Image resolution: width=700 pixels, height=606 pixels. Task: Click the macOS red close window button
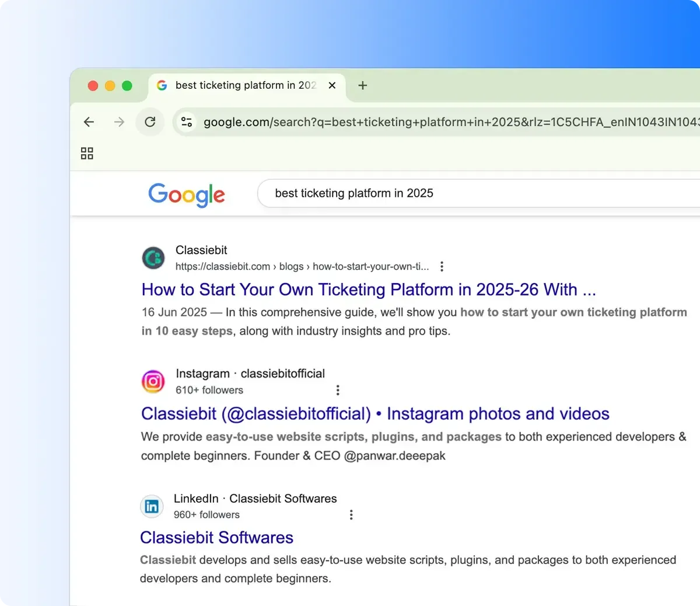pyautogui.click(x=93, y=86)
